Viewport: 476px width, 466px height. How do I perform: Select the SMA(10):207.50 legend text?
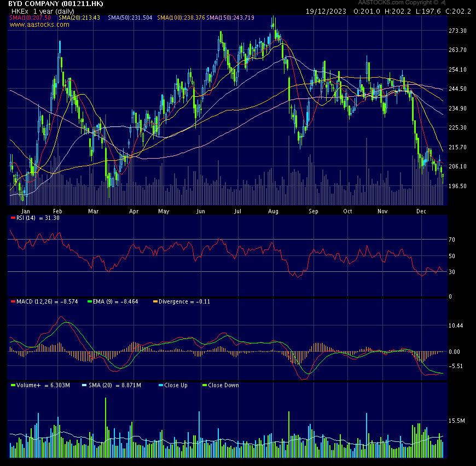pyautogui.click(x=30, y=18)
